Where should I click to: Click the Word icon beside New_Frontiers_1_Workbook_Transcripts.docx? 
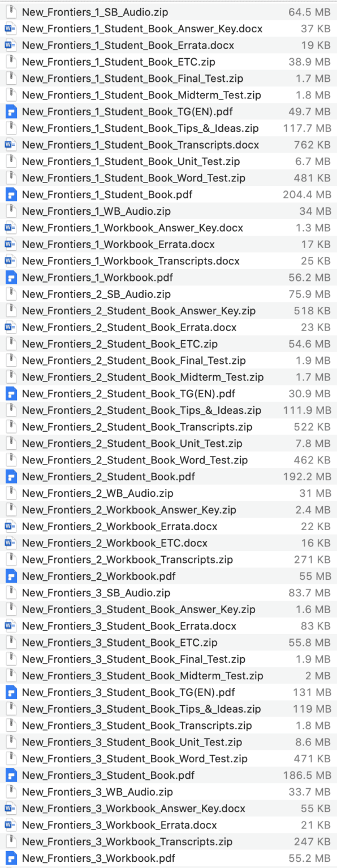(x=12, y=261)
